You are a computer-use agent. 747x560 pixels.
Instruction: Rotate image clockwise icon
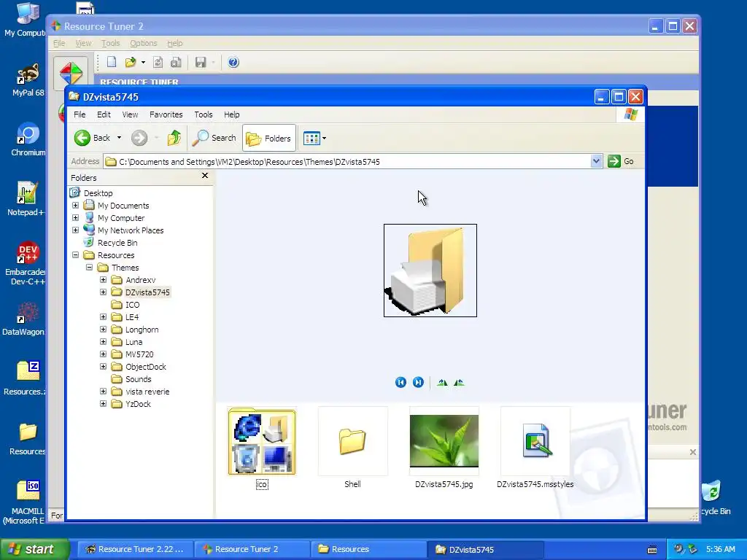pos(442,382)
